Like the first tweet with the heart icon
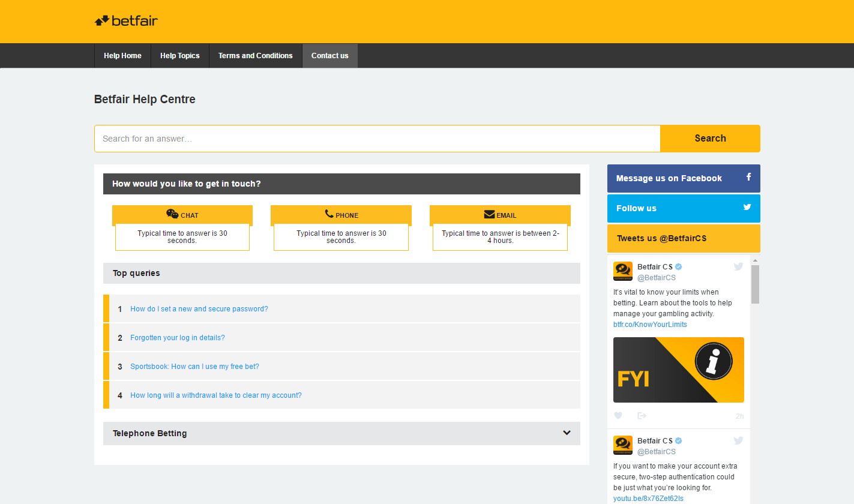The height and width of the screenshot is (504, 854). (618, 415)
